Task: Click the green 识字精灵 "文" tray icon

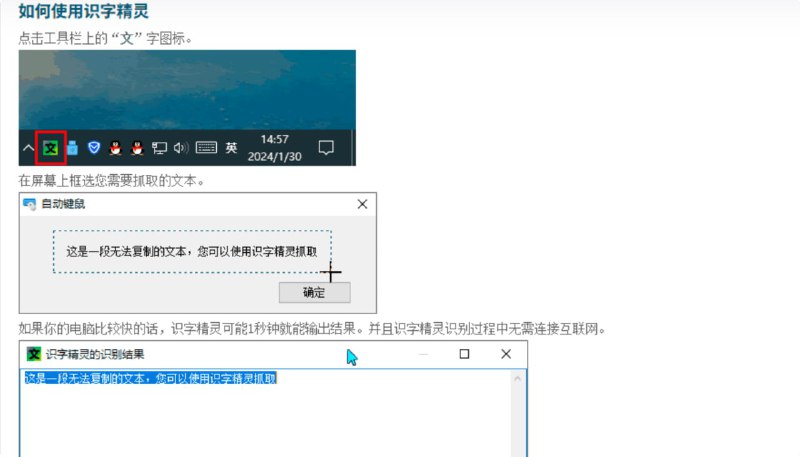Action: (x=51, y=148)
